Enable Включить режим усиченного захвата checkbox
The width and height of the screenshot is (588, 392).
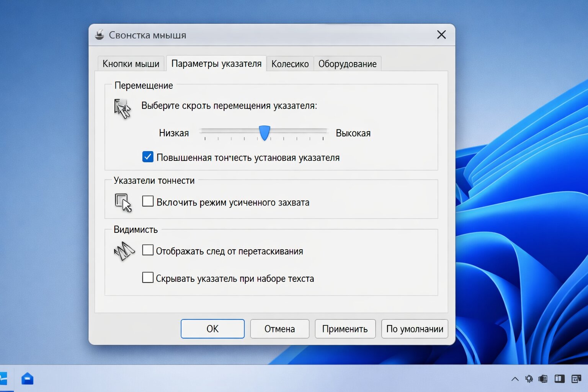(148, 201)
